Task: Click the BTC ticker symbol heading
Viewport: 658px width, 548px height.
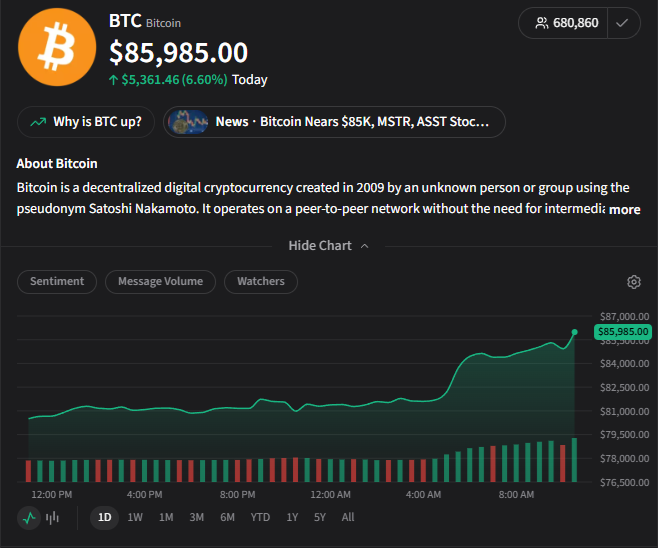Action: [125, 21]
